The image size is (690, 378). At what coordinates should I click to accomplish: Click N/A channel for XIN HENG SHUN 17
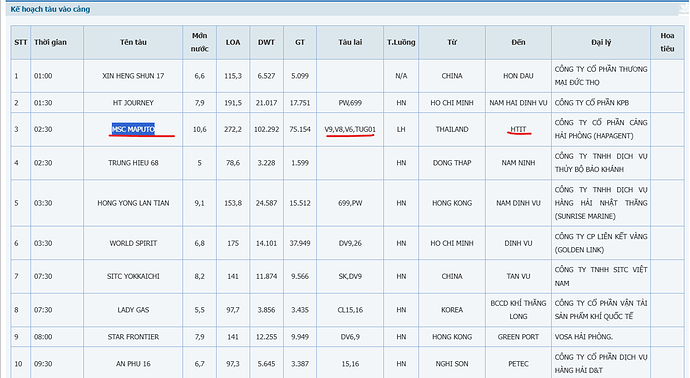click(x=401, y=76)
